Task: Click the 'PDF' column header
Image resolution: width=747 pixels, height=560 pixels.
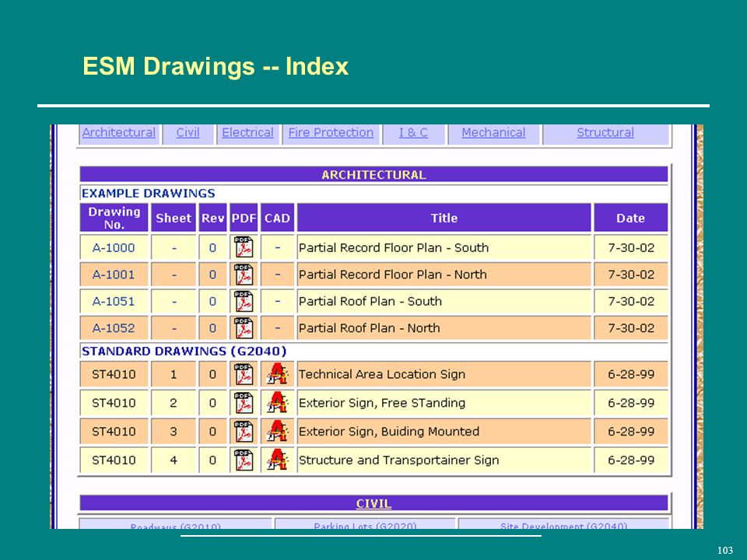Action: point(244,218)
